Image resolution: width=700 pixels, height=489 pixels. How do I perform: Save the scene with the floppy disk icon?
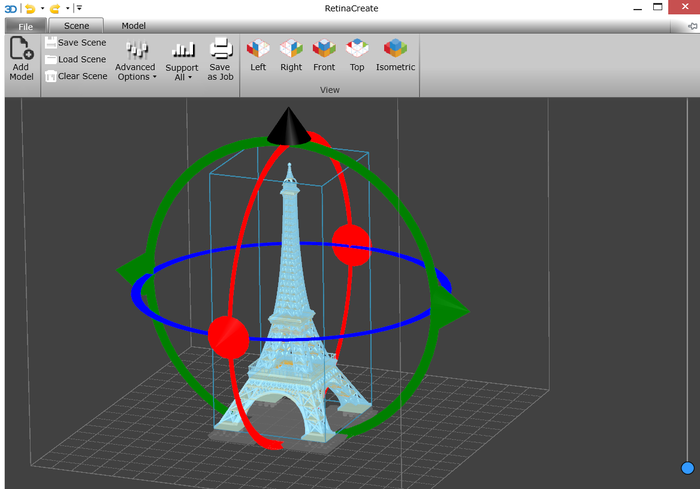coord(51,42)
